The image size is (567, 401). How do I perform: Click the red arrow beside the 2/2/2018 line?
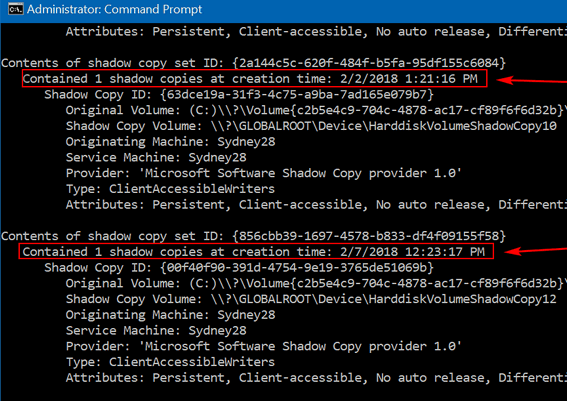tap(532, 81)
